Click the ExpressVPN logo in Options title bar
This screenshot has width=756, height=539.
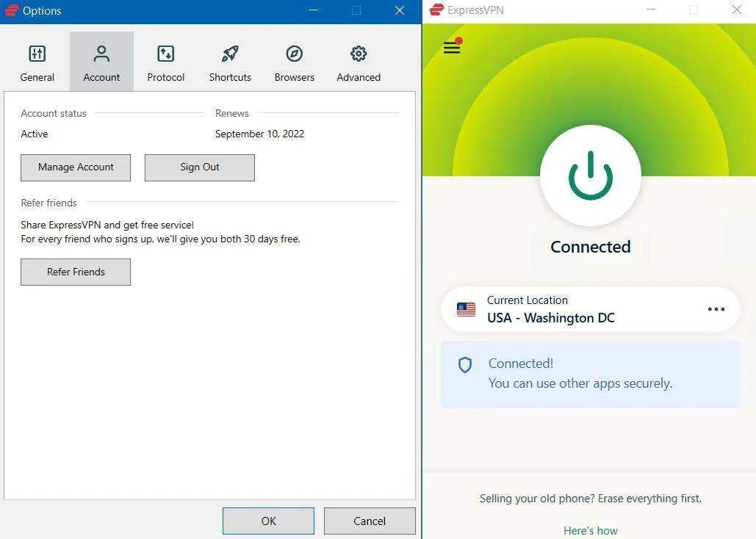click(x=12, y=10)
